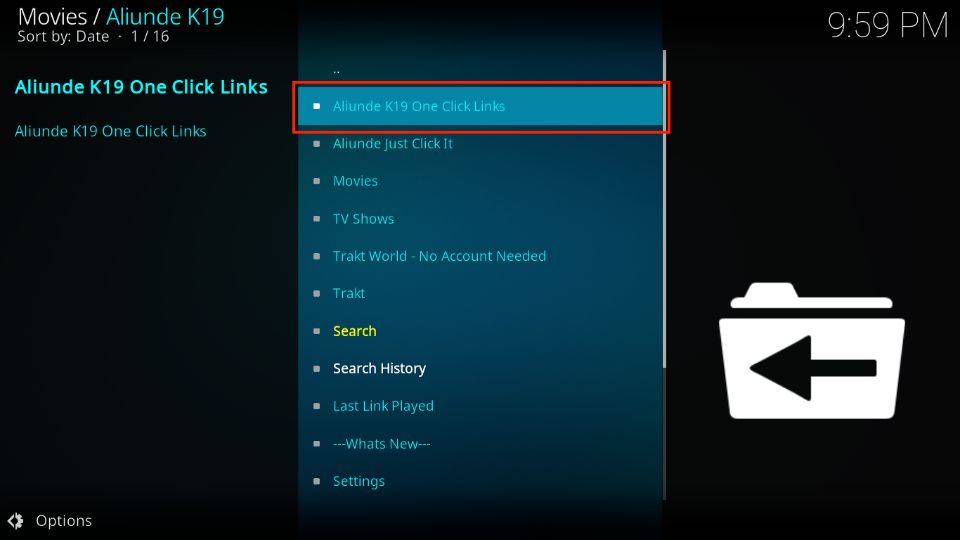Click the left panel description text below heading
960x540 pixels.
click(110, 131)
